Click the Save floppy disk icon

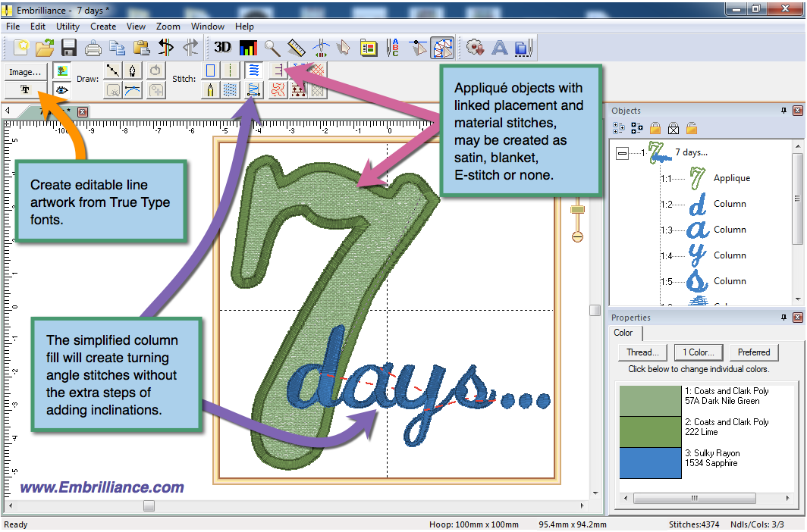[x=69, y=48]
